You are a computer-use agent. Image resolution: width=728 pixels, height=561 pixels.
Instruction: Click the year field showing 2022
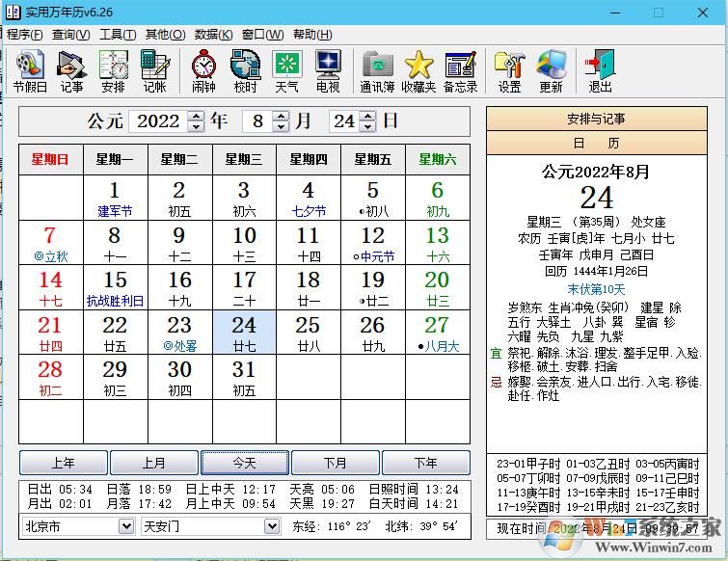(x=158, y=121)
